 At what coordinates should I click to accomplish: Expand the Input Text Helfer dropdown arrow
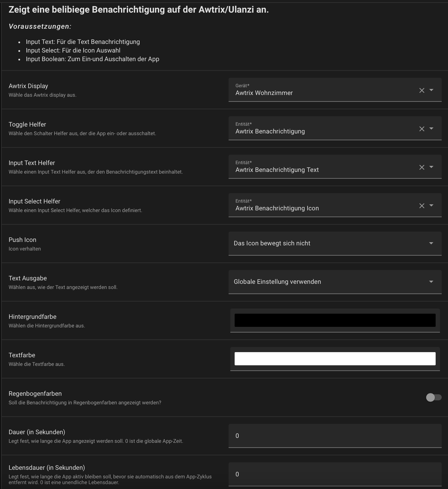pos(431,167)
